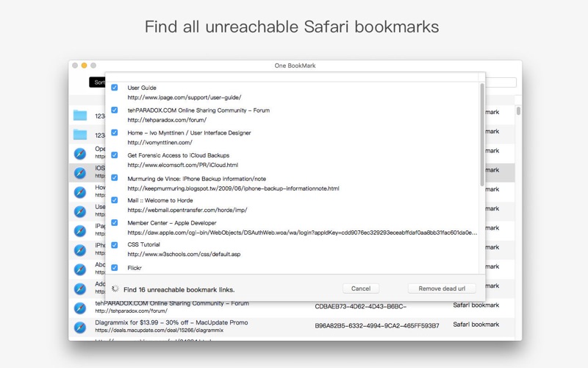Select 'Get Forensic Access to iCloud Backups' title
Viewport: 588px width, 368px height.
(x=178, y=155)
